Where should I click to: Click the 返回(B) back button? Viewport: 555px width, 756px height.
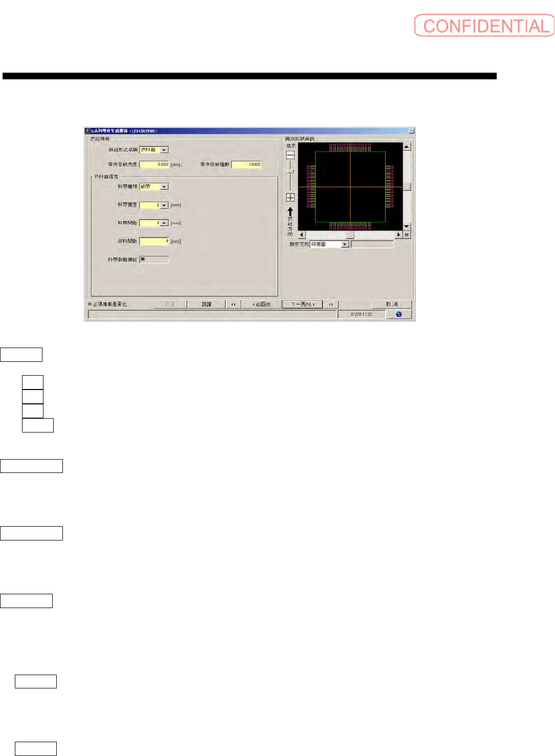[262, 304]
